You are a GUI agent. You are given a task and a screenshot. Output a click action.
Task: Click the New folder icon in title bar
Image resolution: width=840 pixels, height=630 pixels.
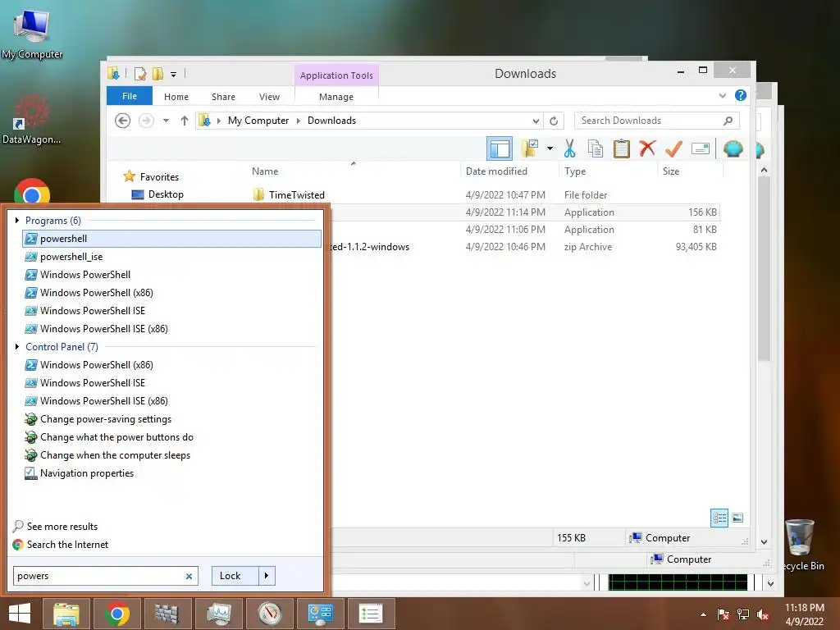click(x=158, y=74)
